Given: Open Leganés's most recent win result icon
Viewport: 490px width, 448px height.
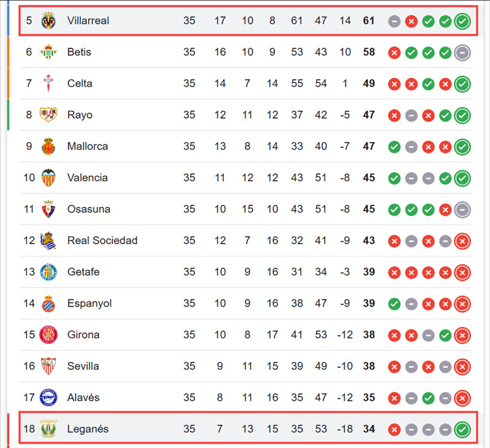Looking at the screenshot, I should point(462,430).
